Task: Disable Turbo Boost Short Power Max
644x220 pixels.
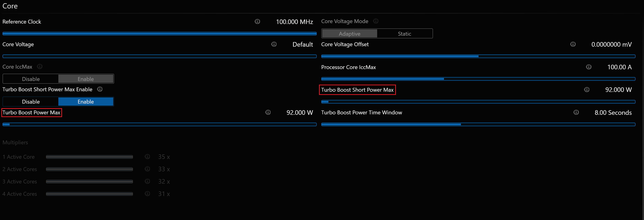Action: tap(31, 102)
